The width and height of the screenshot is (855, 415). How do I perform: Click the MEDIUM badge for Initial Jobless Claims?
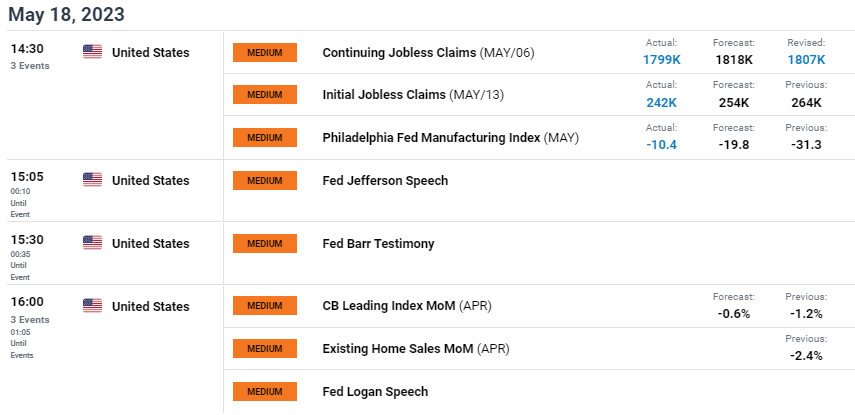pos(265,94)
